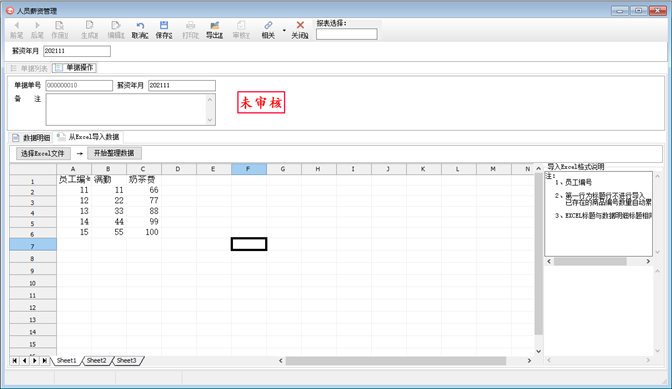Viewport: 672px width, 389px height.
Task: Open the 从Excel导入数据 tab
Action: click(x=88, y=137)
